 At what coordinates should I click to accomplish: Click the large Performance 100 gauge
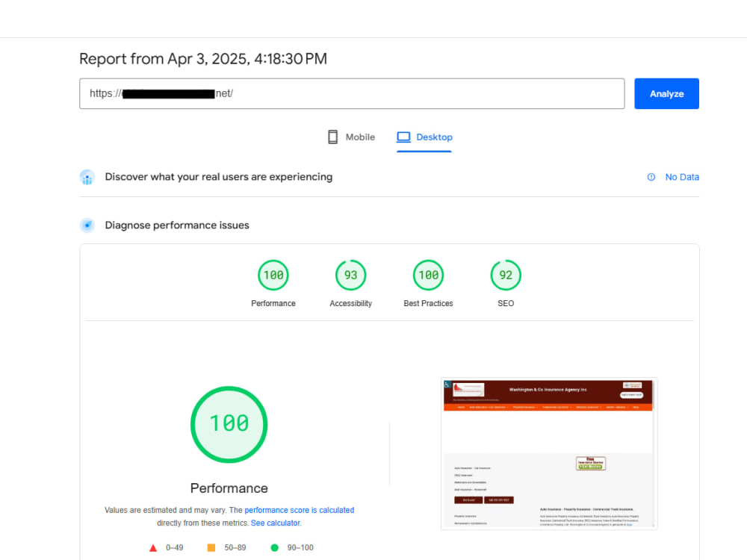(x=229, y=424)
